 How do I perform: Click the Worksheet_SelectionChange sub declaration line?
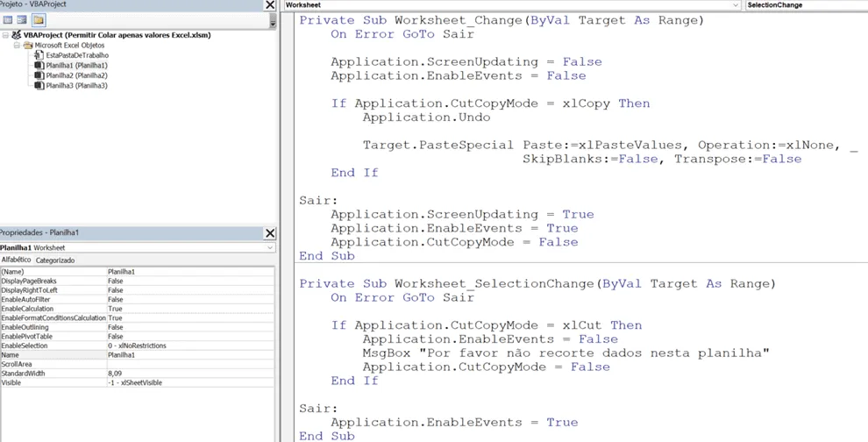click(x=537, y=283)
